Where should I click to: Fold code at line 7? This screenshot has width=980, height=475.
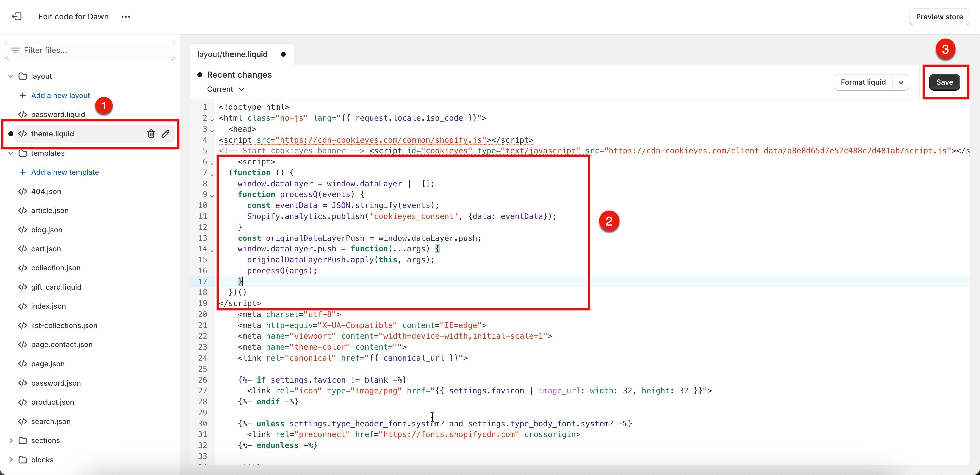212,174
